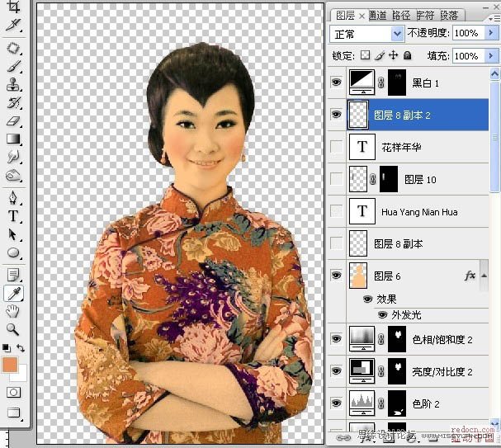Hide the 色相/饱和度 2 layer
This screenshot has width=501, height=448.
click(336, 339)
